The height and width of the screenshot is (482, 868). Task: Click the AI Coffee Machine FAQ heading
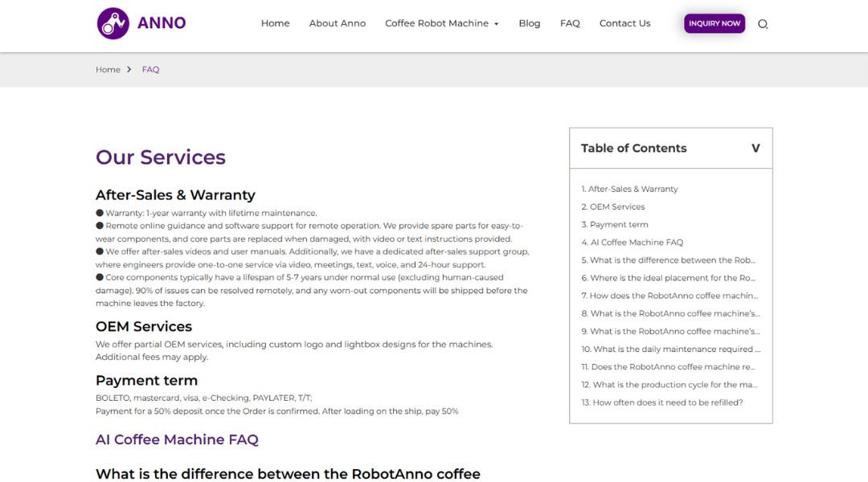(x=177, y=439)
